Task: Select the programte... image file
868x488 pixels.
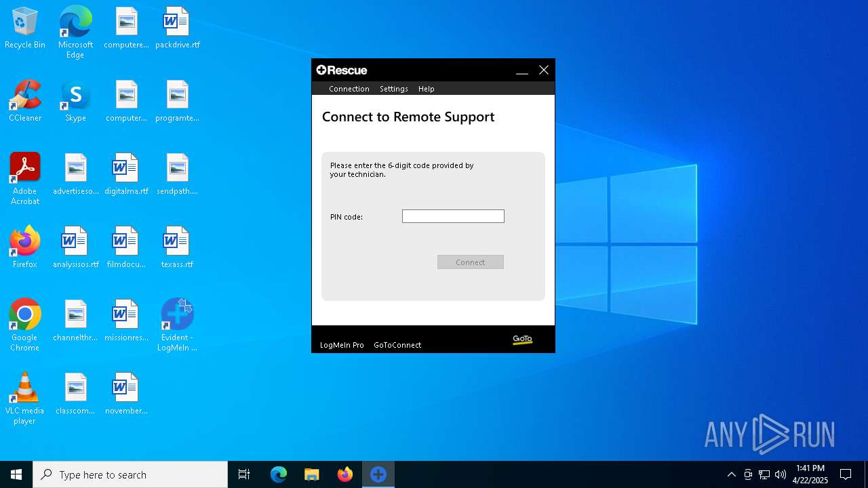Action: [177, 101]
